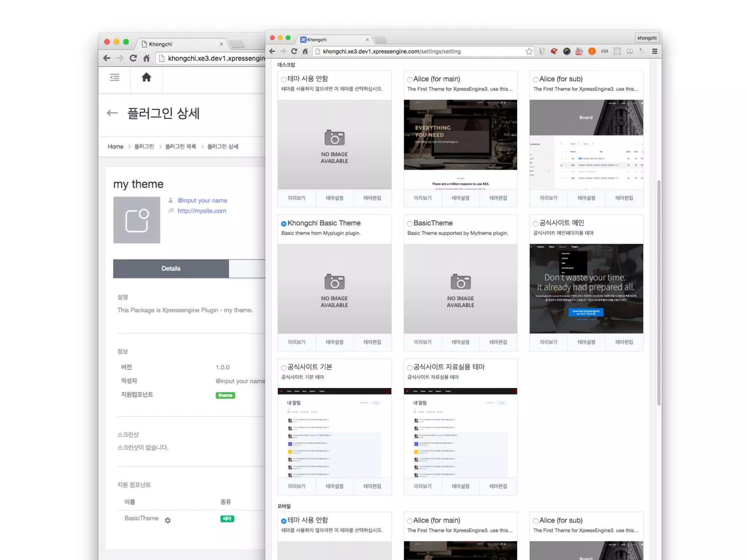The image size is (747, 560).
Task: Select 공식사이트 기본 theme radio
Action: point(283,367)
